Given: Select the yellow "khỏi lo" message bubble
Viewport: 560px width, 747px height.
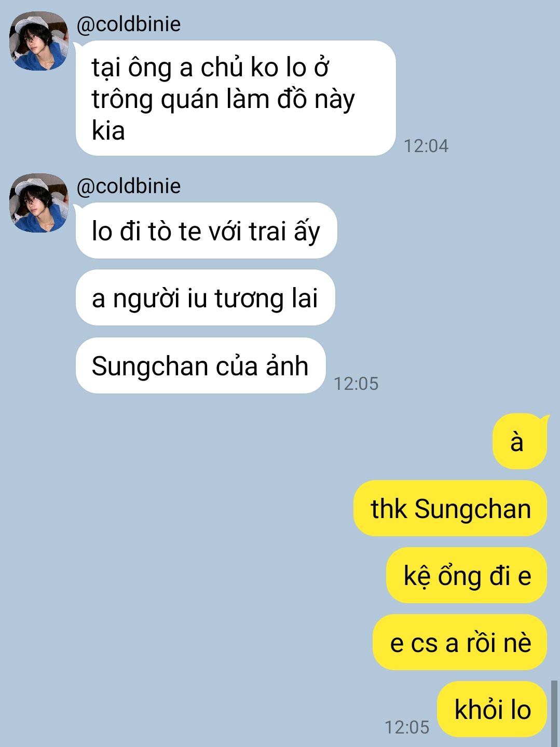Looking at the screenshot, I should 492,709.
